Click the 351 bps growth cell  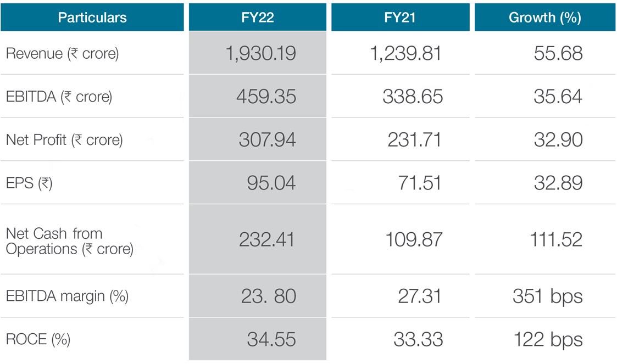pos(547,296)
